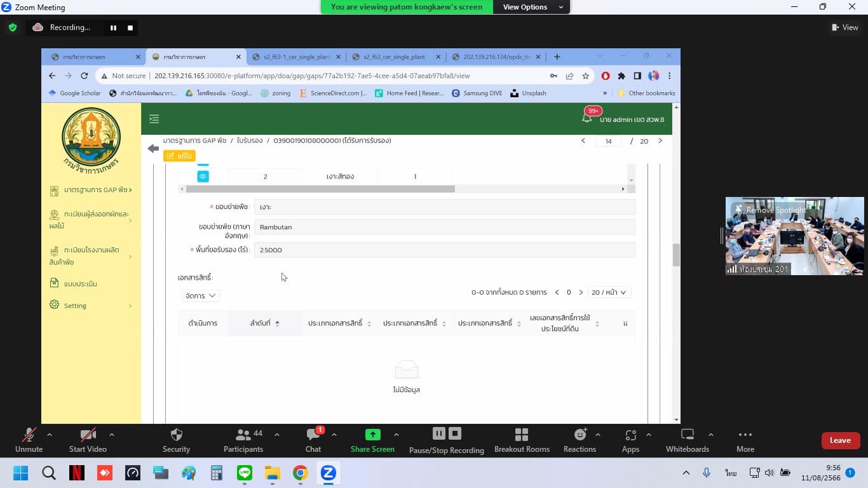
Task: Open Zoom Chat panel
Action: 313,435
